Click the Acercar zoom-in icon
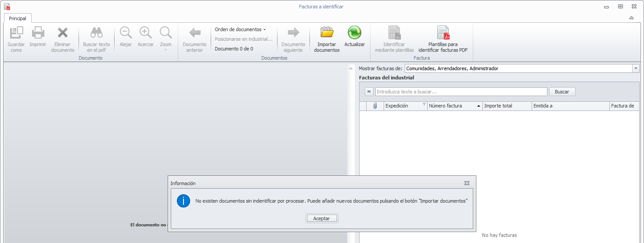The image size is (644, 243). coord(146,33)
